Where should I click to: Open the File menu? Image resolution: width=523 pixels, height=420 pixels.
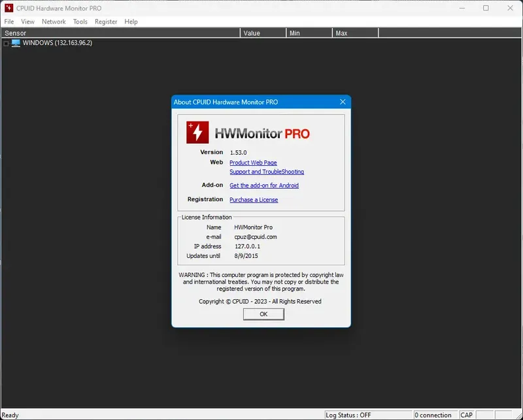[x=9, y=22]
